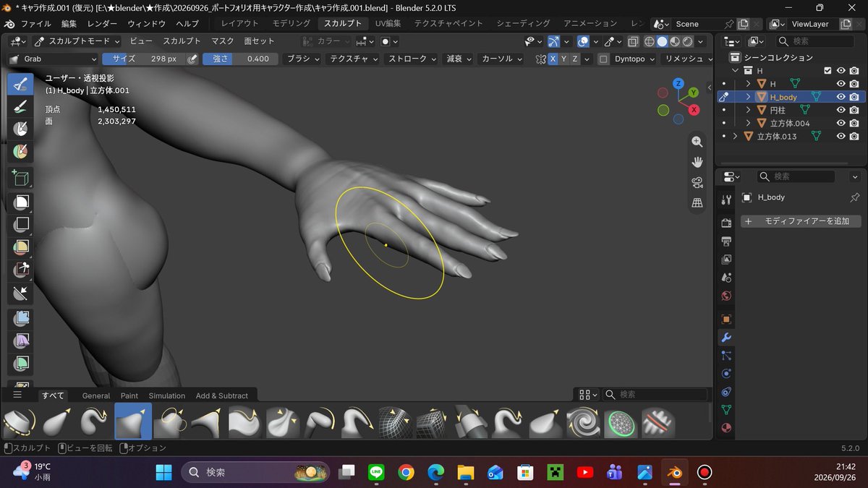
Task: Expand the H_body object in outliner
Action: 749,97
